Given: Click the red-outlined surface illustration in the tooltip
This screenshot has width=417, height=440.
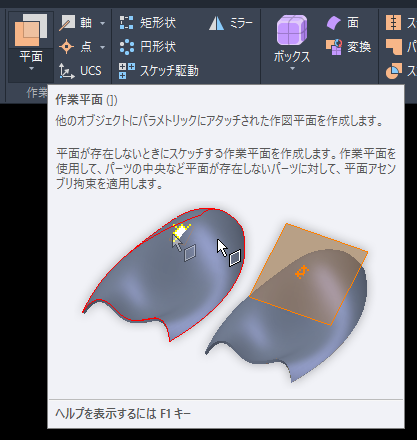Looking at the screenshot, I should (163, 274).
